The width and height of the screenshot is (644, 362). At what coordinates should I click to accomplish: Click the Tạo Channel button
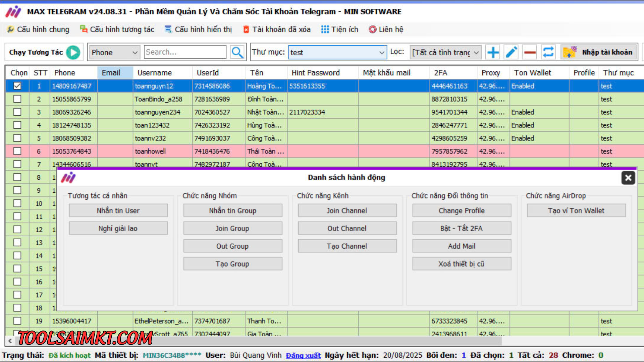tap(347, 246)
